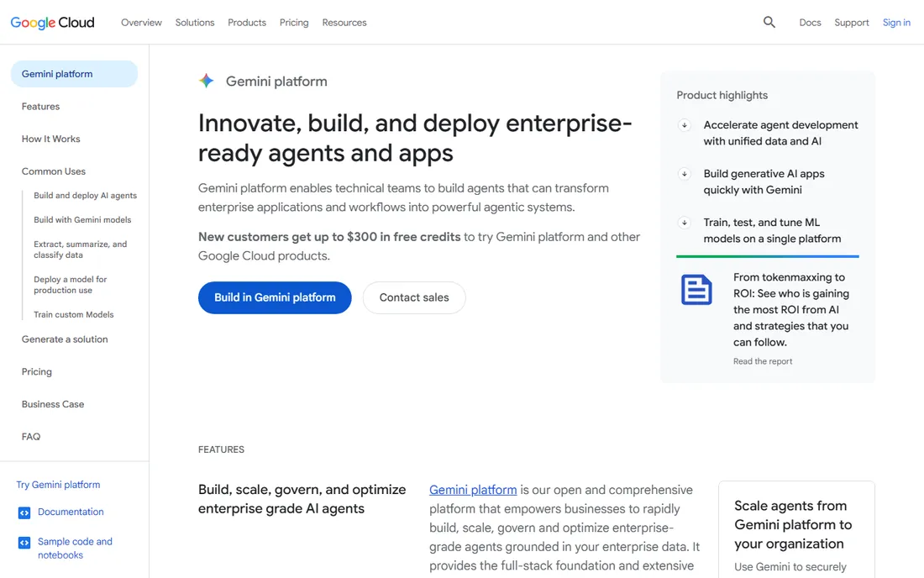
Task: Expand the Accelerate agent development highlight arrow
Action: pyautogui.click(x=684, y=125)
